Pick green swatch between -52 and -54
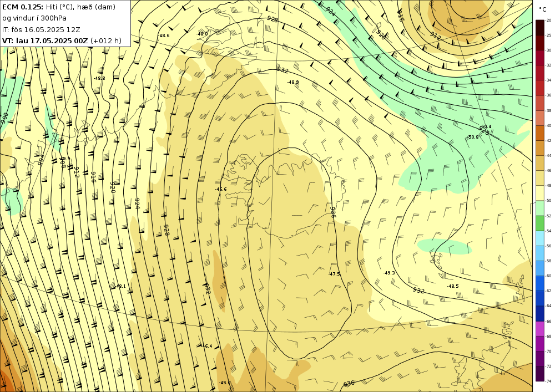 [540, 223]
